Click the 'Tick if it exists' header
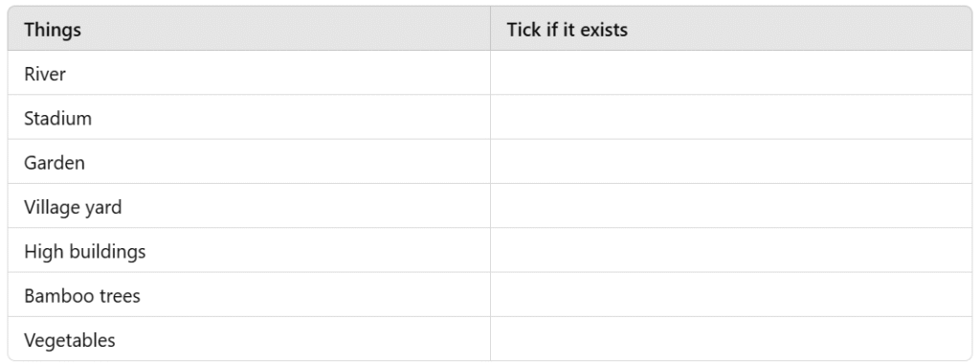 pyautogui.click(x=731, y=29)
